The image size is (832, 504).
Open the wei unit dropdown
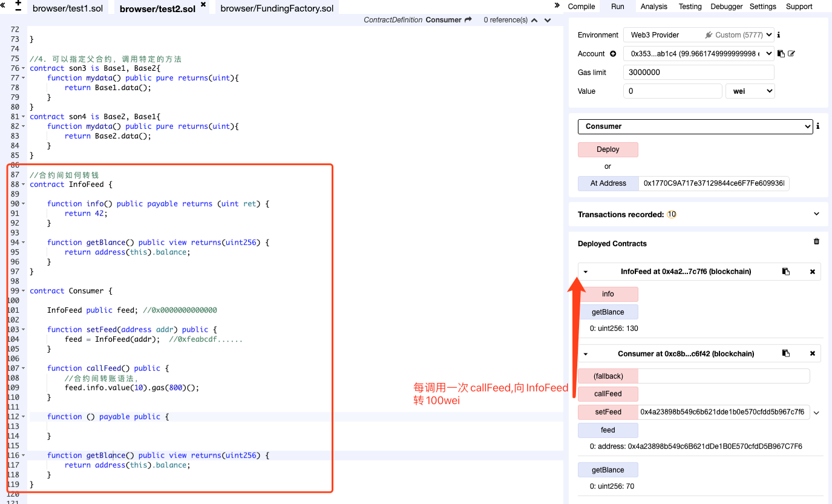coord(750,91)
